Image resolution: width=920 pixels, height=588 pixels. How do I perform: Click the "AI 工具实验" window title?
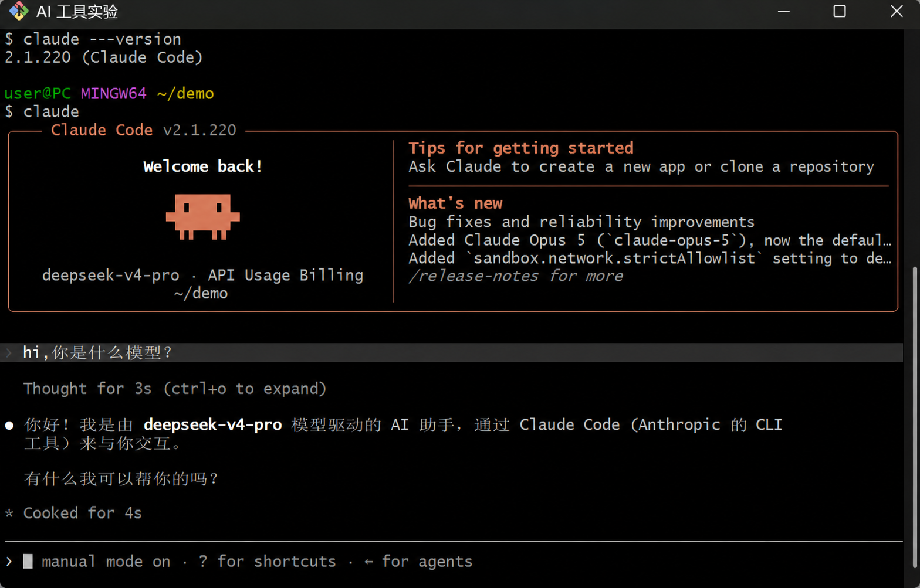click(x=77, y=12)
